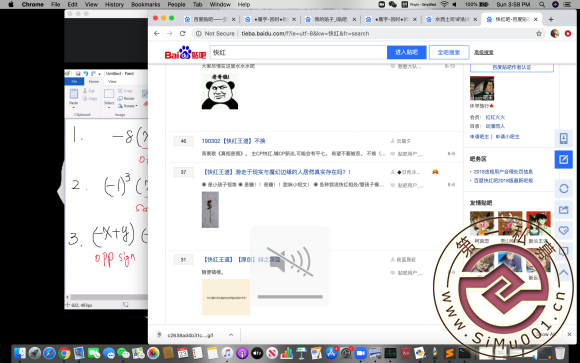Click the 申请小吧主 link

[x=507, y=137]
